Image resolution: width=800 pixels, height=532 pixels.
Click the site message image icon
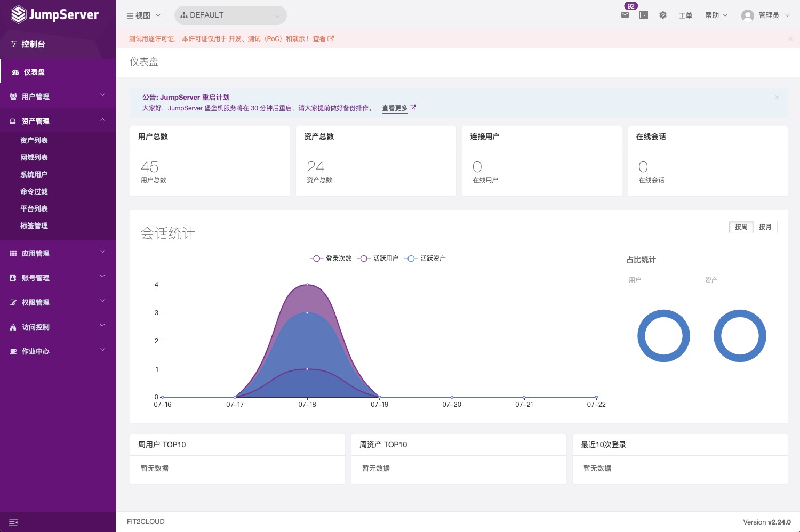[643, 15]
